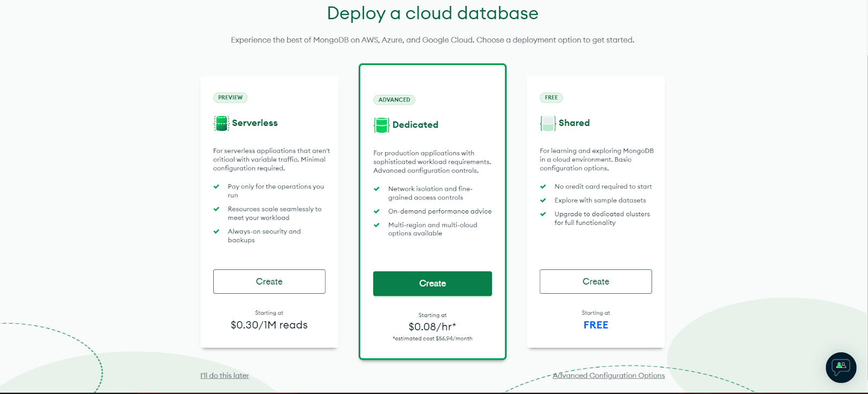Click checkmark beside Upgrade to dedicated clusters

pos(543,214)
